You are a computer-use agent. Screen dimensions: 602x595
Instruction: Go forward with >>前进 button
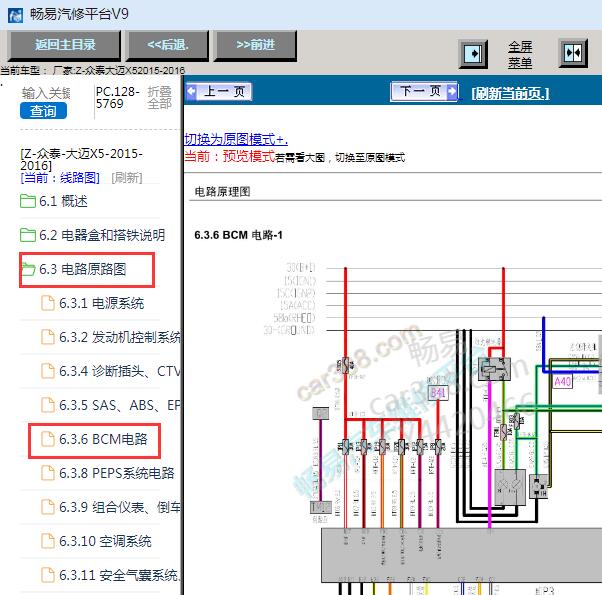click(x=256, y=45)
